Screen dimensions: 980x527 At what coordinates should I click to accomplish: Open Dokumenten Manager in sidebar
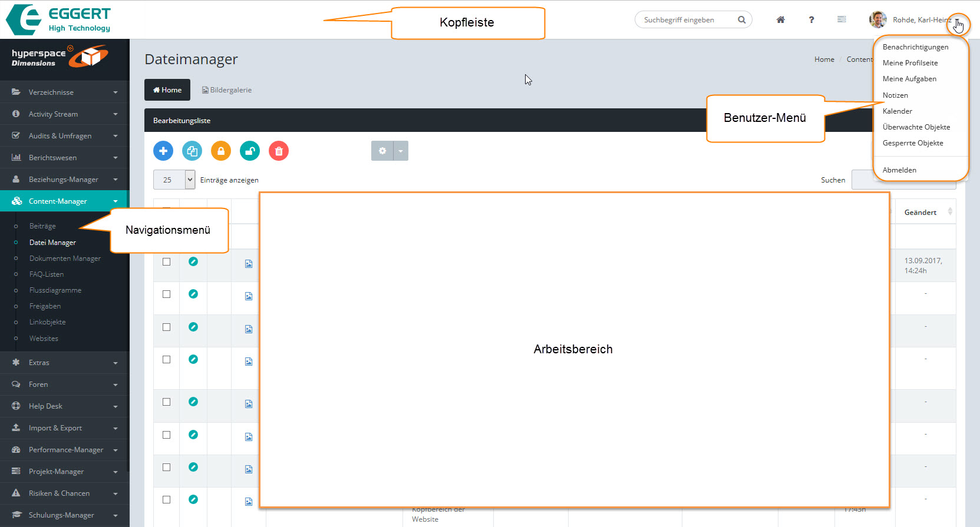click(65, 258)
